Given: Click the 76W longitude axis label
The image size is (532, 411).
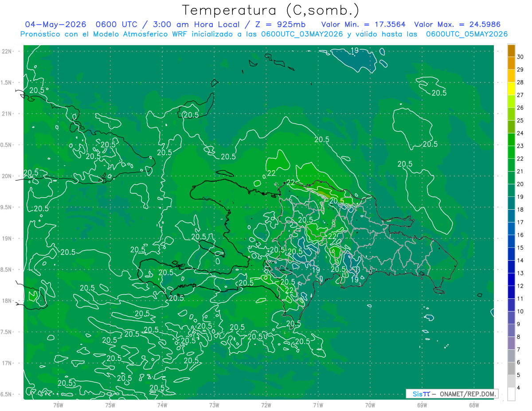Looking at the screenshot, I should (x=58, y=405).
